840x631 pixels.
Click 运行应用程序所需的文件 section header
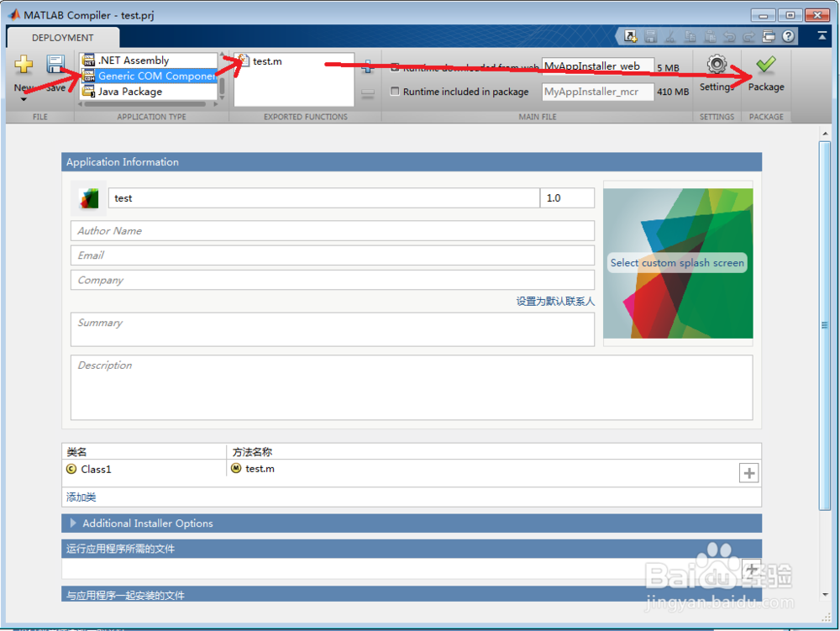(412, 549)
